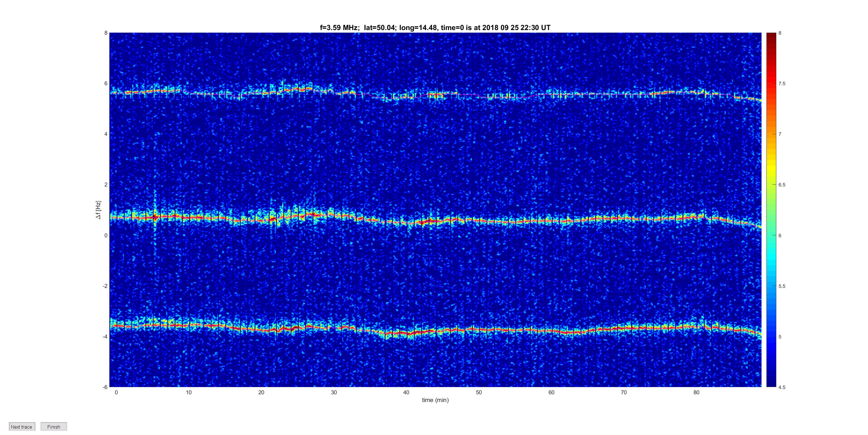Click the plot title showing f=3.59 MHz
Viewport: 868px width, 435px height.
pos(435,28)
